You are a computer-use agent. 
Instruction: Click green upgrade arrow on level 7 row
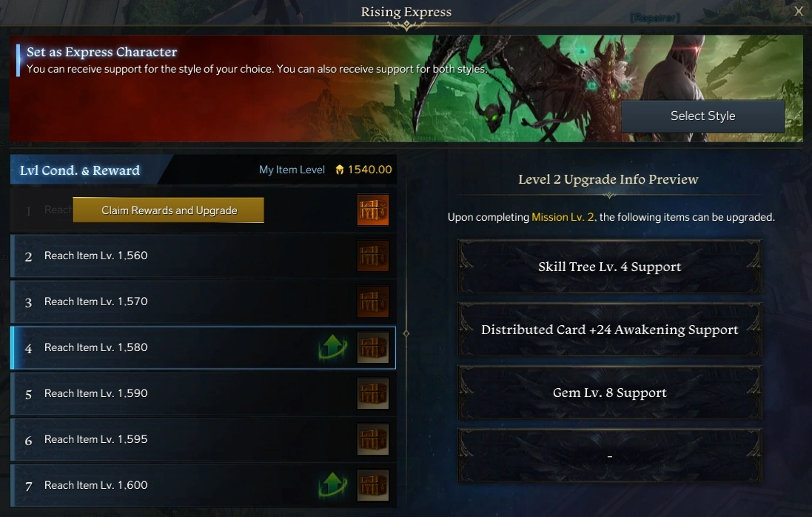point(332,484)
